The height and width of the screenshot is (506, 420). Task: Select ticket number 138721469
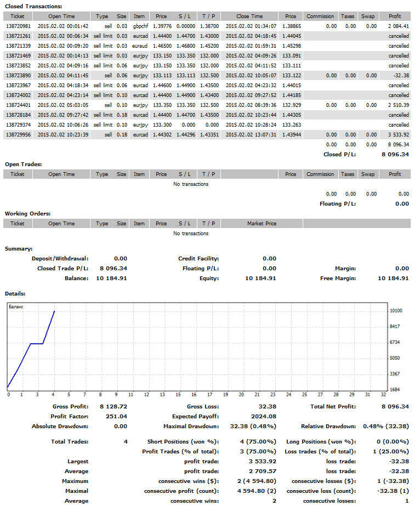(x=19, y=56)
